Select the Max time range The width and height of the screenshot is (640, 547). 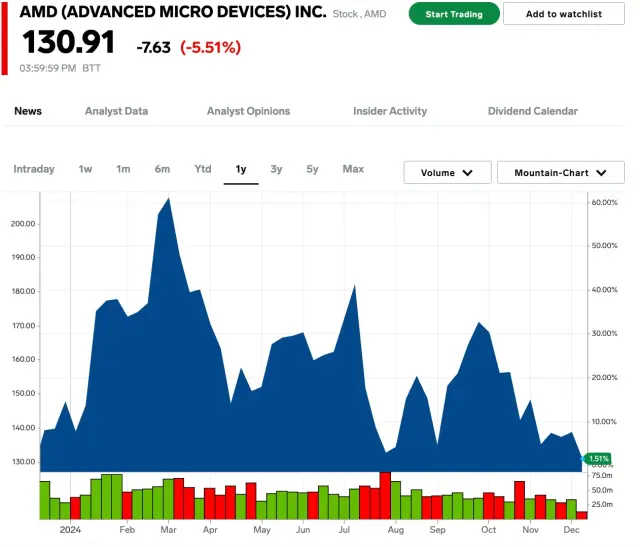[353, 169]
